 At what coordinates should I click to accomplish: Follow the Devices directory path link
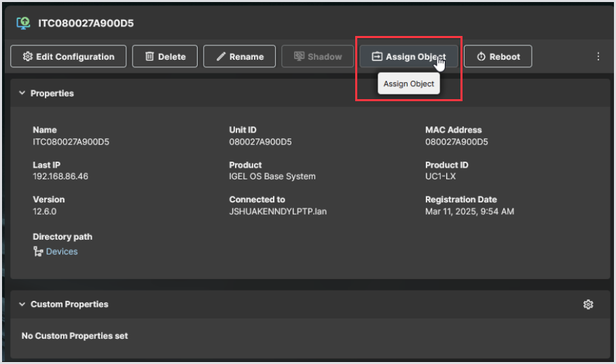point(62,252)
